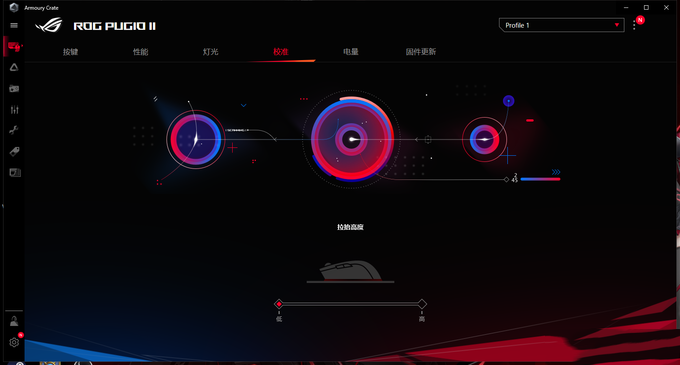Minimize the Armoury Crate window
680x365 pixels.
pos(626,7)
